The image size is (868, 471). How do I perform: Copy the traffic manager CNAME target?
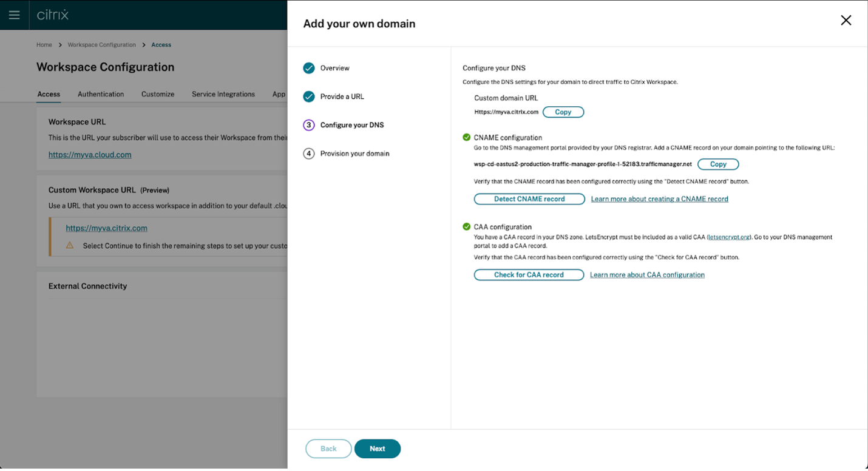718,164
